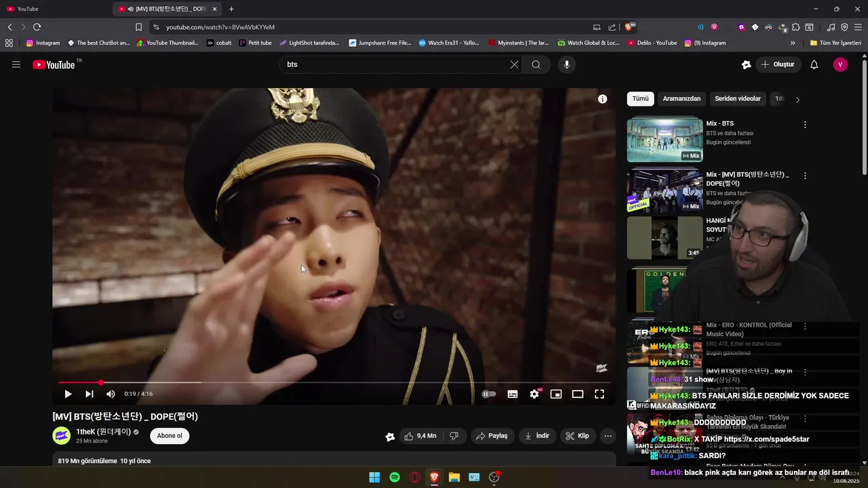Open the Instagram bookmark

tap(43, 43)
